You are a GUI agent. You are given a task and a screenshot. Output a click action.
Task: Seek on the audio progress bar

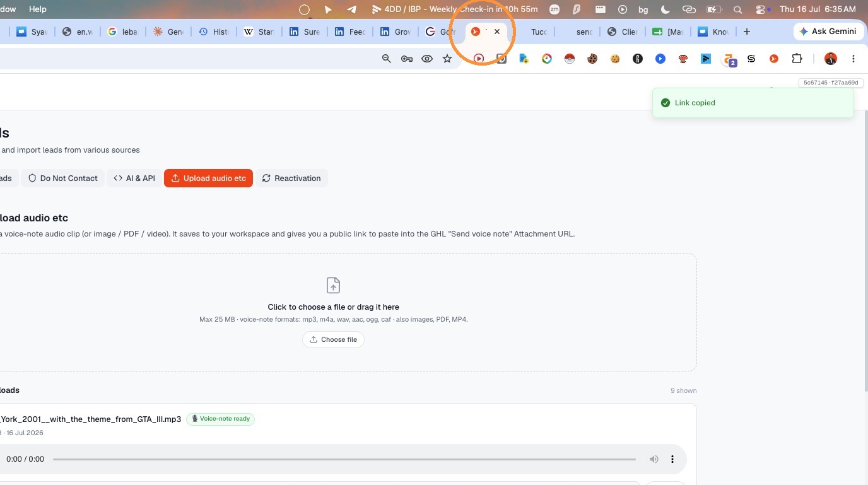[344, 459]
